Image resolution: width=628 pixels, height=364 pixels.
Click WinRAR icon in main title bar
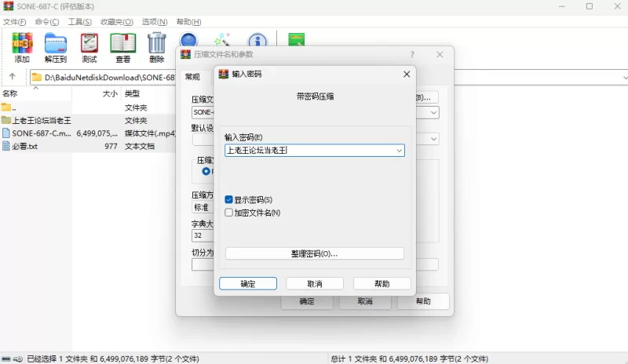coord(8,6)
